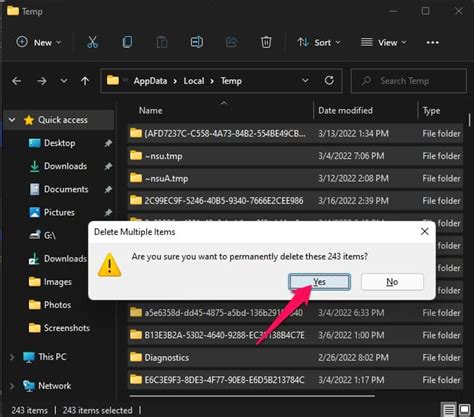Select the ~nsu.tmp folder
The width and height of the screenshot is (474, 417).
click(x=295, y=156)
